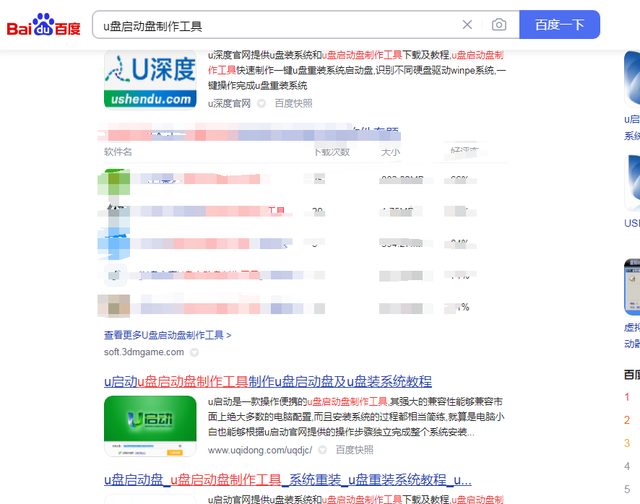This screenshot has width=640, height=504.
Task: Open 查看更多U盘启动盘制作工具 link
Action: click(x=167, y=335)
